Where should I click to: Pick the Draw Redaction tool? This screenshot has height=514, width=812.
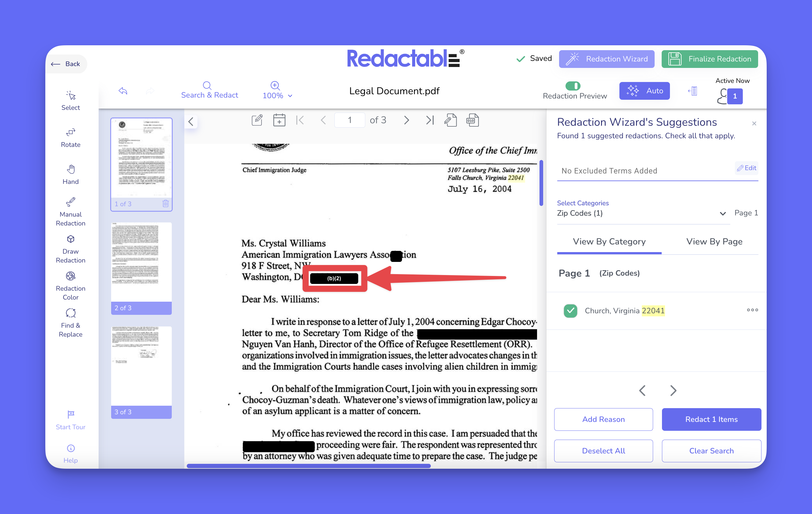[70, 248]
